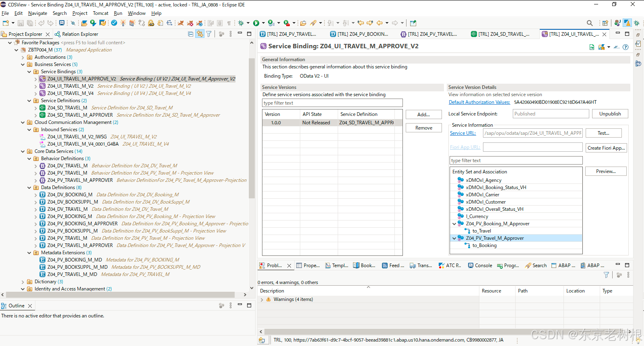Click the Unpublish button
The image size is (644, 346).
[x=610, y=114]
